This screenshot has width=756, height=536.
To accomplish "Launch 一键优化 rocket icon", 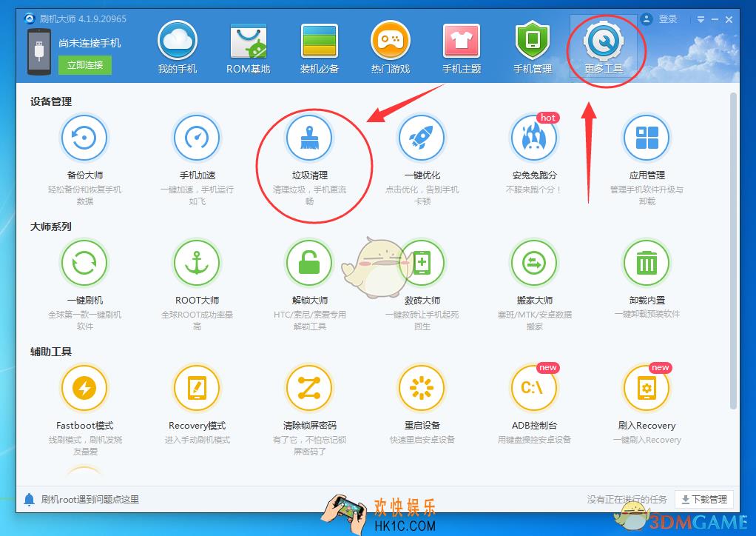I will [x=422, y=138].
